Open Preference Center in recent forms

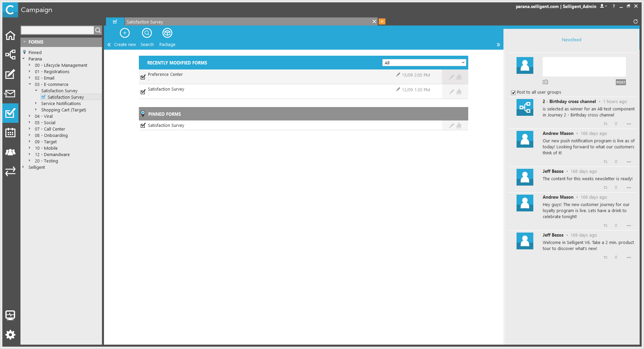coord(165,74)
